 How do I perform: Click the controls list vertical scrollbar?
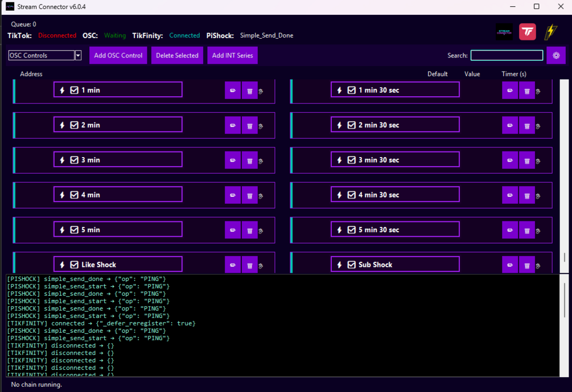pos(565,176)
